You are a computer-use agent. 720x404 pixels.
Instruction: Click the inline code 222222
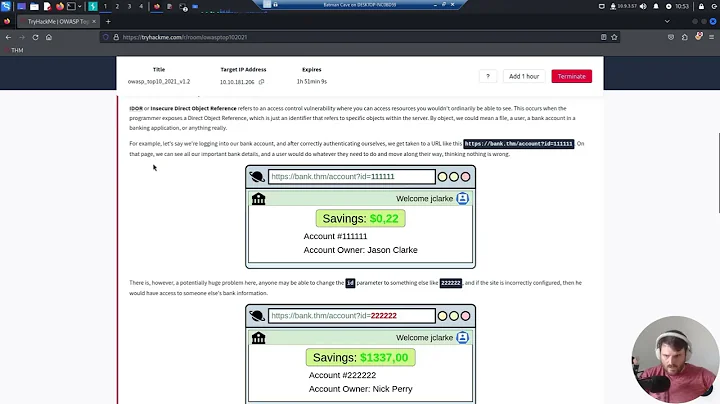(450, 283)
